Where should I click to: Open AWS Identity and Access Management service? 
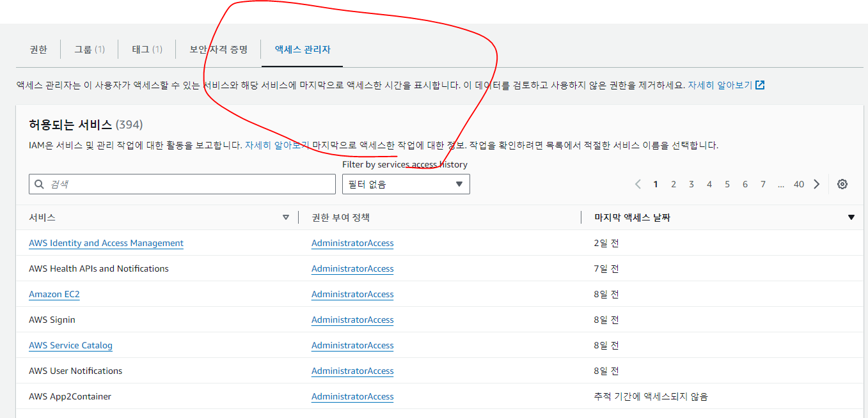tap(106, 243)
